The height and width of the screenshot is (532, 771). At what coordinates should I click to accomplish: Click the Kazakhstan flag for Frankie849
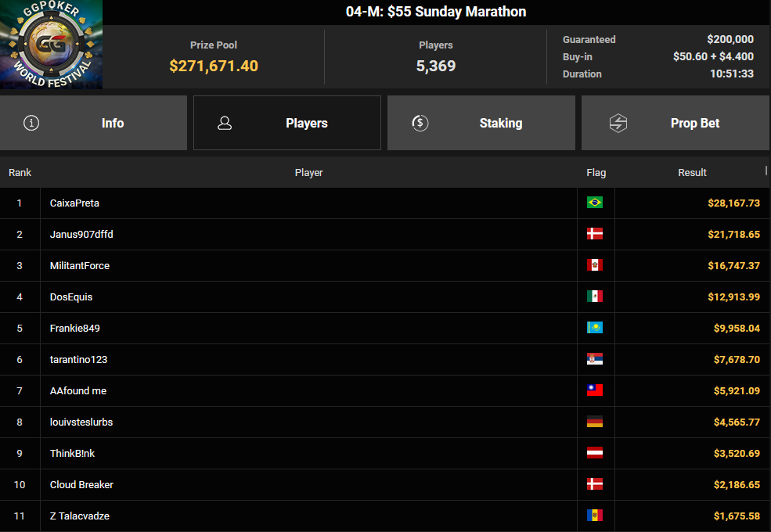click(x=594, y=328)
